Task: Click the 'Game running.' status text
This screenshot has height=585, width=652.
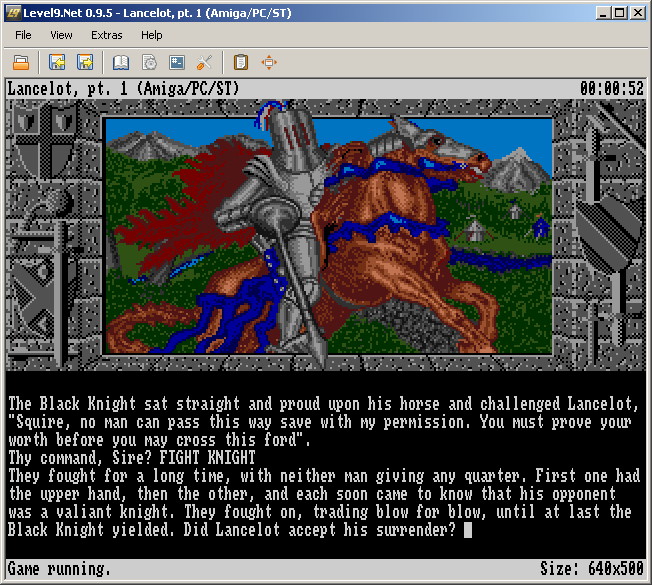Action: (59, 568)
